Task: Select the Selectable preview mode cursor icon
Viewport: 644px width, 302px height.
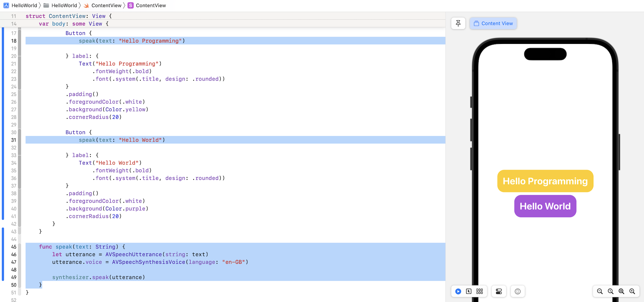Action: click(469, 291)
